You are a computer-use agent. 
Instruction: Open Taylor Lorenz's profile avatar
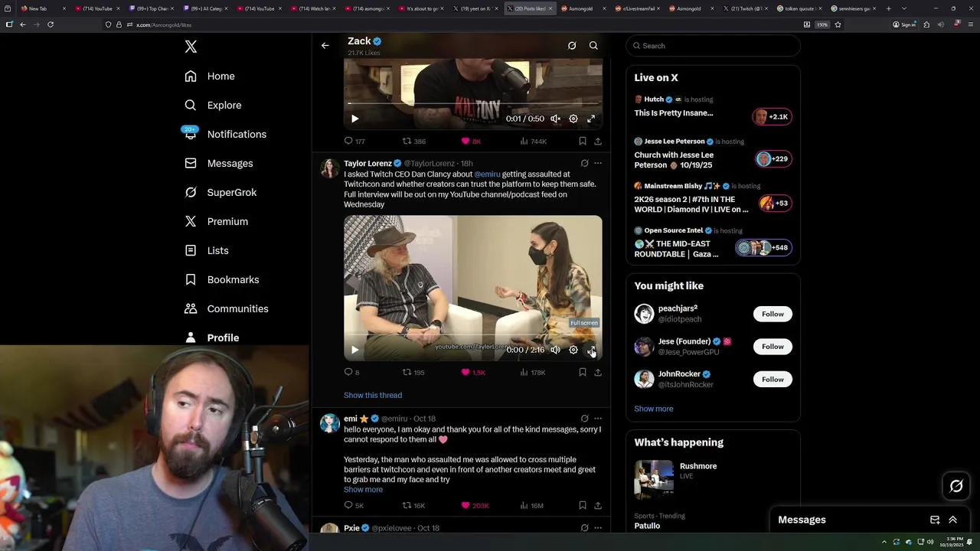point(330,168)
